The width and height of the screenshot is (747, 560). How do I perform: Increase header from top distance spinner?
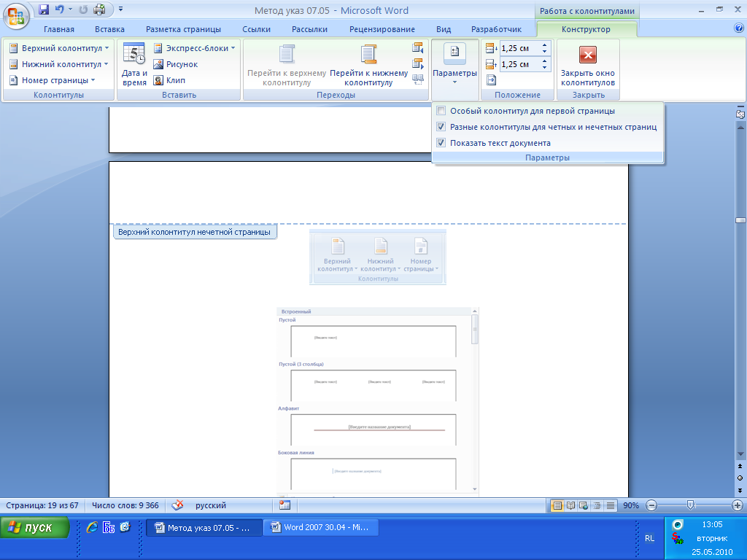544,45
